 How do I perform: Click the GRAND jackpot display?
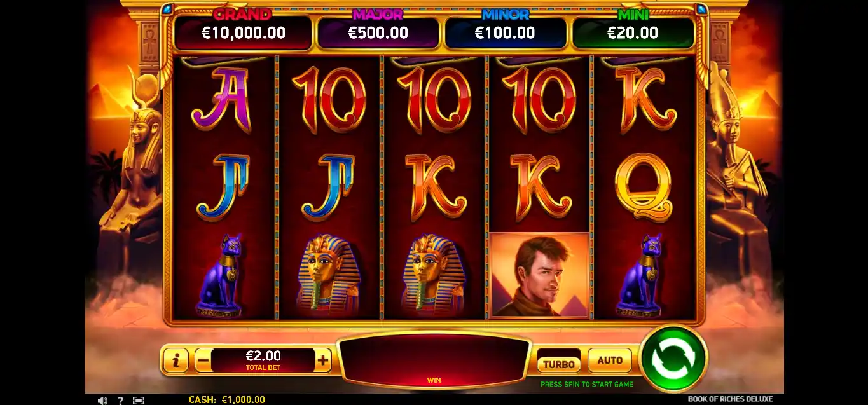coord(243,33)
